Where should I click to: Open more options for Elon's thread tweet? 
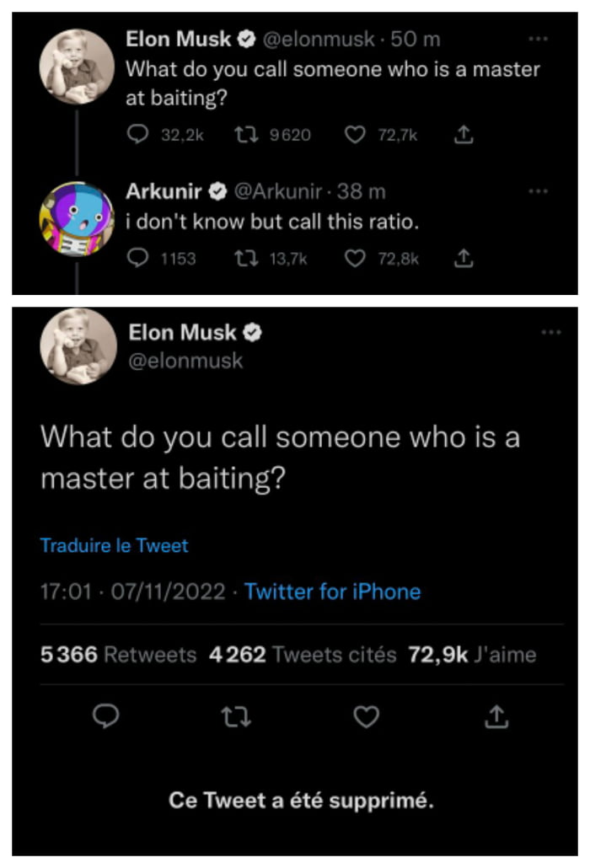[x=538, y=39]
